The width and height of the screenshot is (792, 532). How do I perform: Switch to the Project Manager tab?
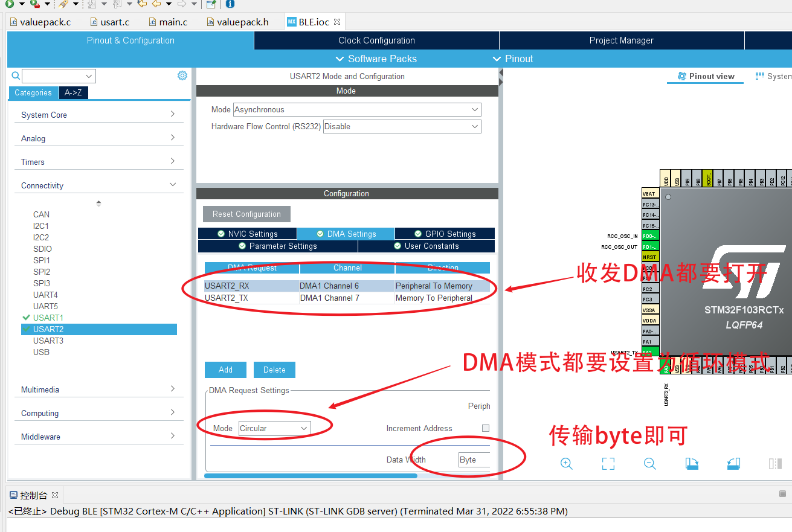[622, 40]
